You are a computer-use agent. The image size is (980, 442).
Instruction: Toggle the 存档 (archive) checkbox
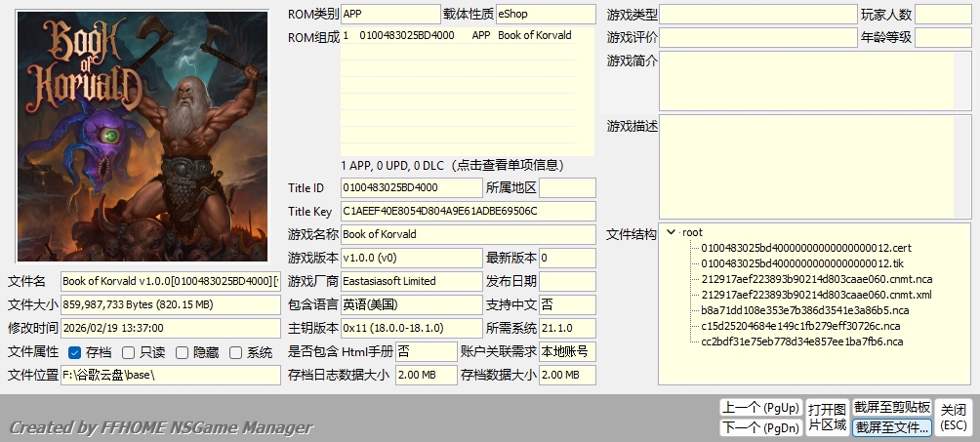coord(75,352)
